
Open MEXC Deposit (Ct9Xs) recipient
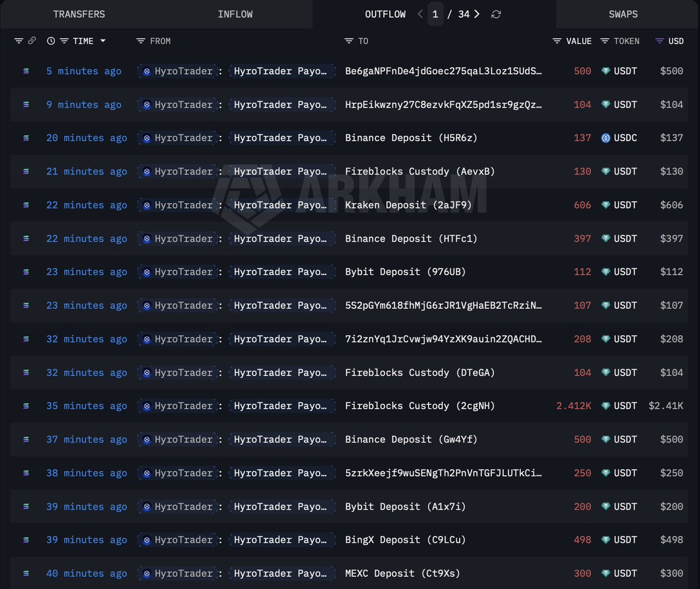pyautogui.click(x=402, y=574)
